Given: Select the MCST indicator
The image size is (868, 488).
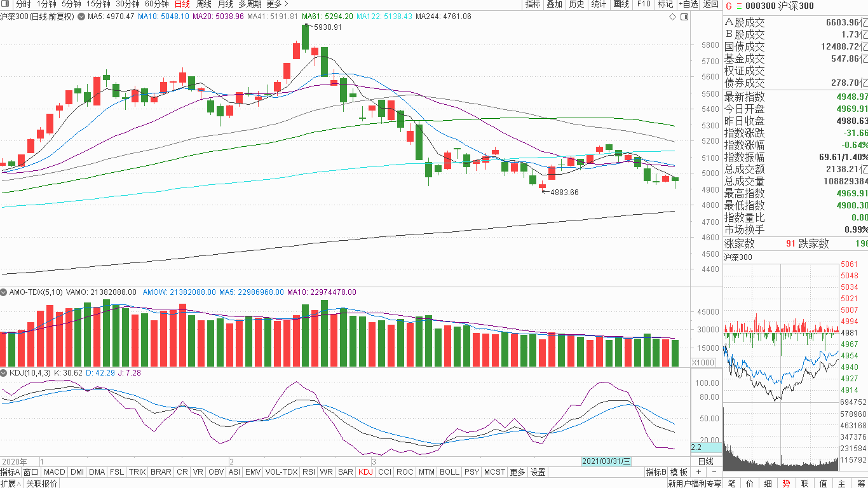Looking at the screenshot, I should coord(494,472).
